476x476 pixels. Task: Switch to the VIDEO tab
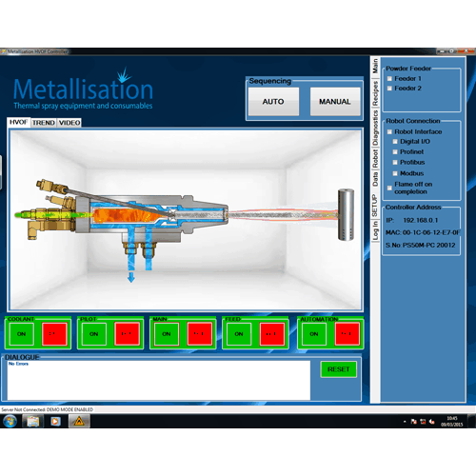(x=69, y=123)
